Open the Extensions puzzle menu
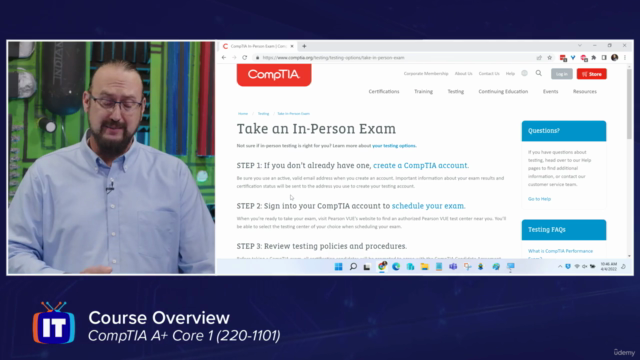The width and height of the screenshot is (640, 360). [594, 58]
